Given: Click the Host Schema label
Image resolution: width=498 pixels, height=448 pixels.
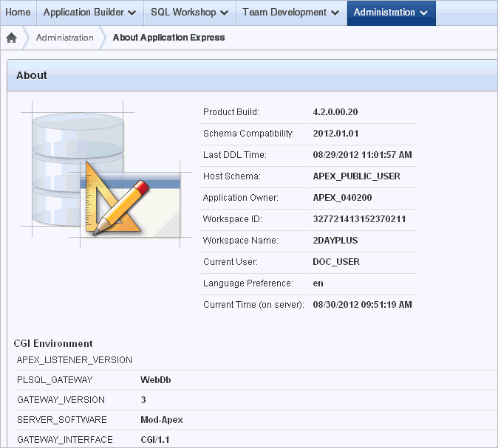Looking at the screenshot, I should pos(232,176).
